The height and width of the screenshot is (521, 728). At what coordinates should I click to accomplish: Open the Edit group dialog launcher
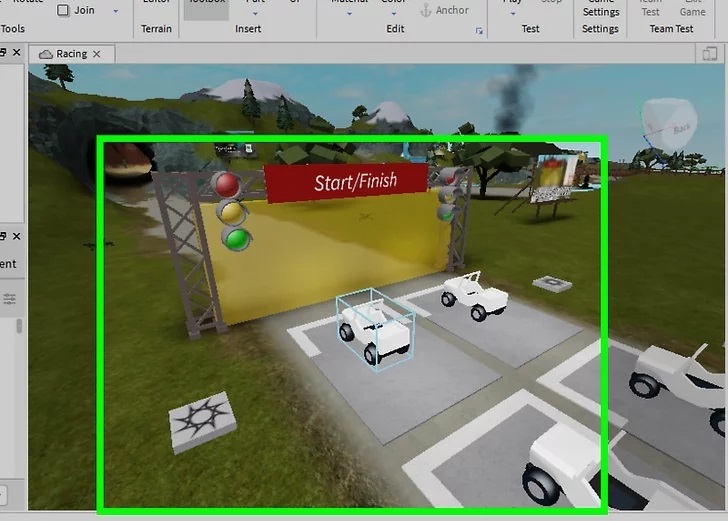tap(479, 31)
